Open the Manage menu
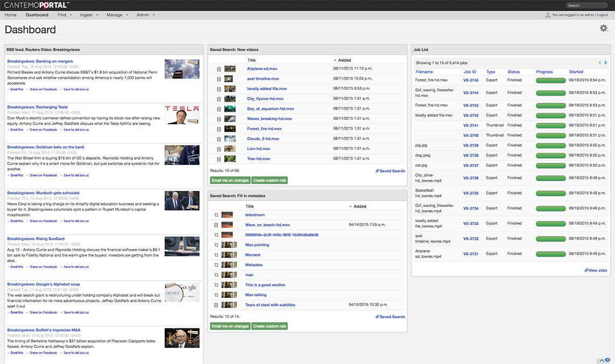615x364 pixels. pos(117,15)
